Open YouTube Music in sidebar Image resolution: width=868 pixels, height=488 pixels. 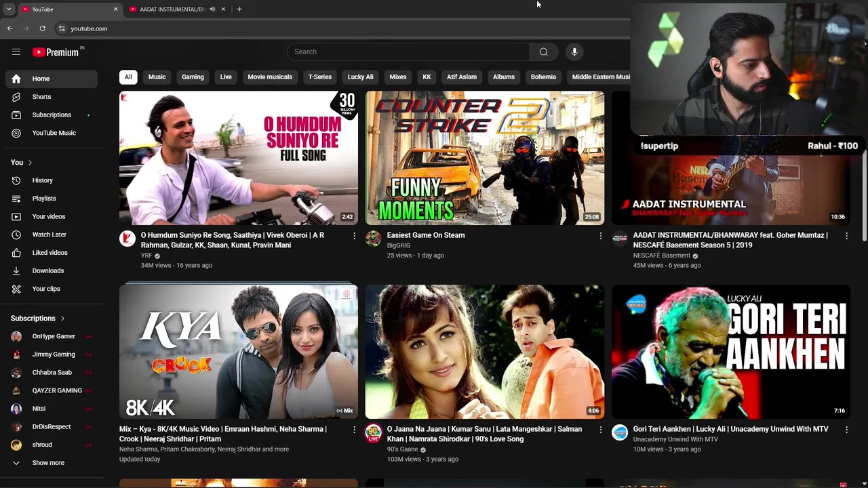coord(52,133)
